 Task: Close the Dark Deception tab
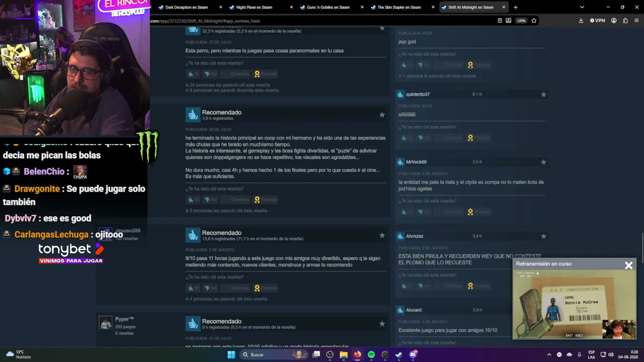click(x=220, y=7)
